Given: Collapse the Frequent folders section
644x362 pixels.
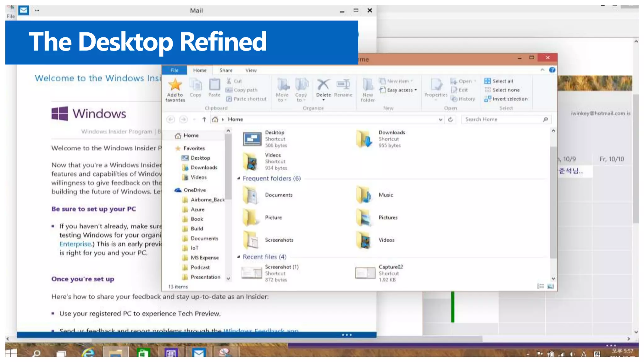Looking at the screenshot, I should [238, 178].
